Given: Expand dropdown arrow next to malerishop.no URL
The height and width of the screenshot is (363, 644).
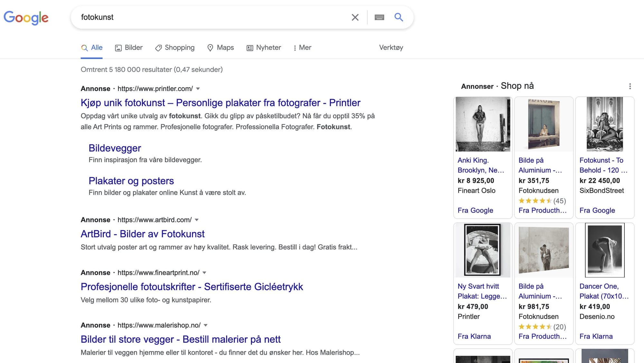Looking at the screenshot, I should click(x=205, y=325).
